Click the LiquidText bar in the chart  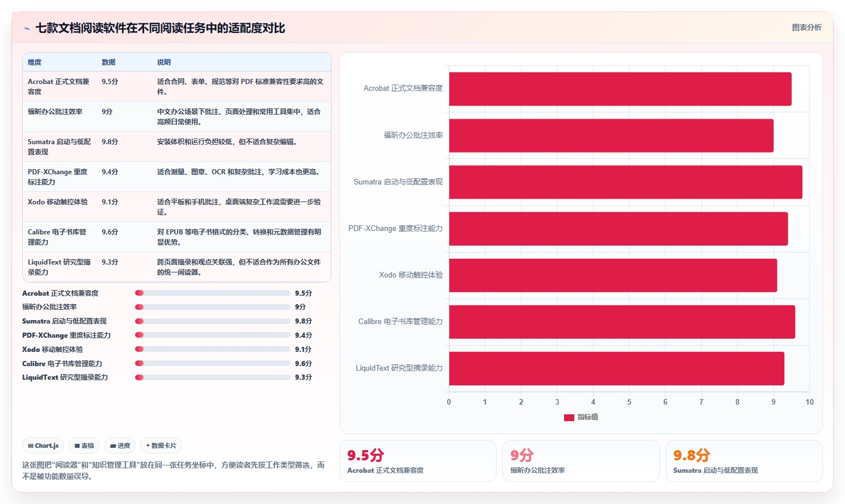coord(616,368)
